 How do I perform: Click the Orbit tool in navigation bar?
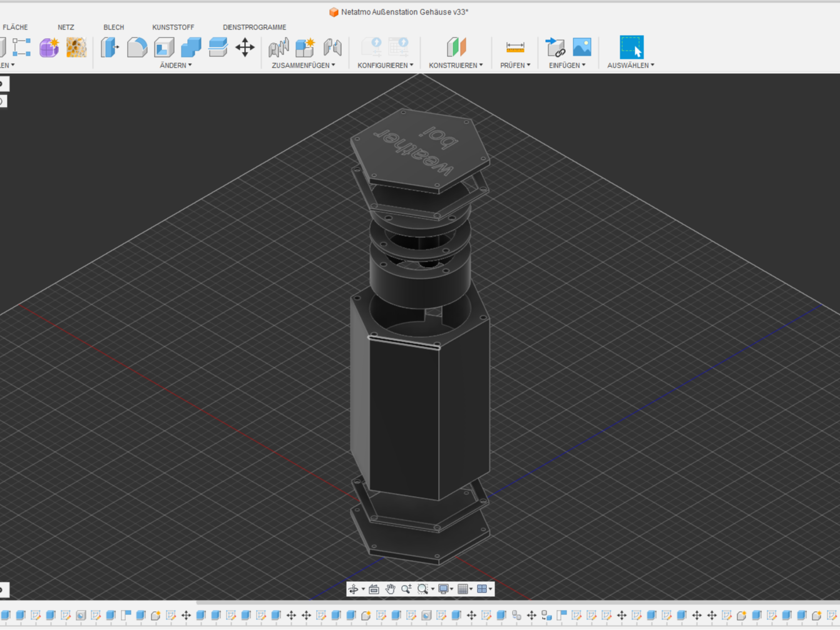click(354, 589)
